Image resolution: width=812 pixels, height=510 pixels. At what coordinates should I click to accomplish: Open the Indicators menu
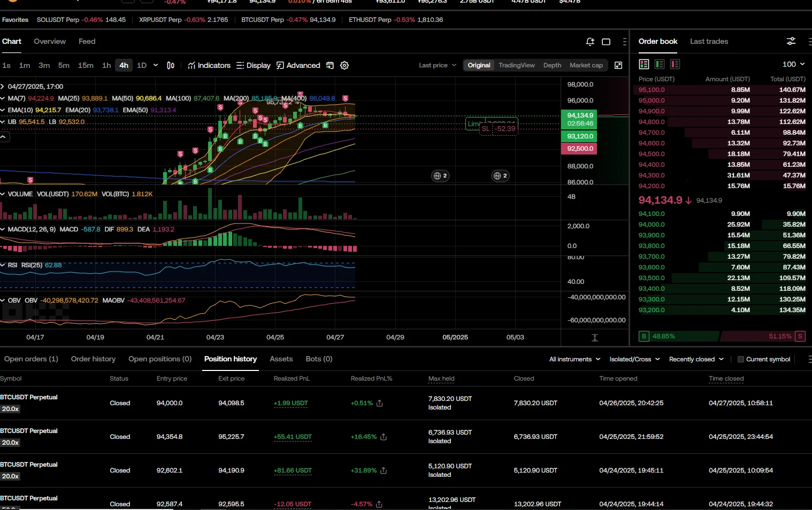coord(209,65)
